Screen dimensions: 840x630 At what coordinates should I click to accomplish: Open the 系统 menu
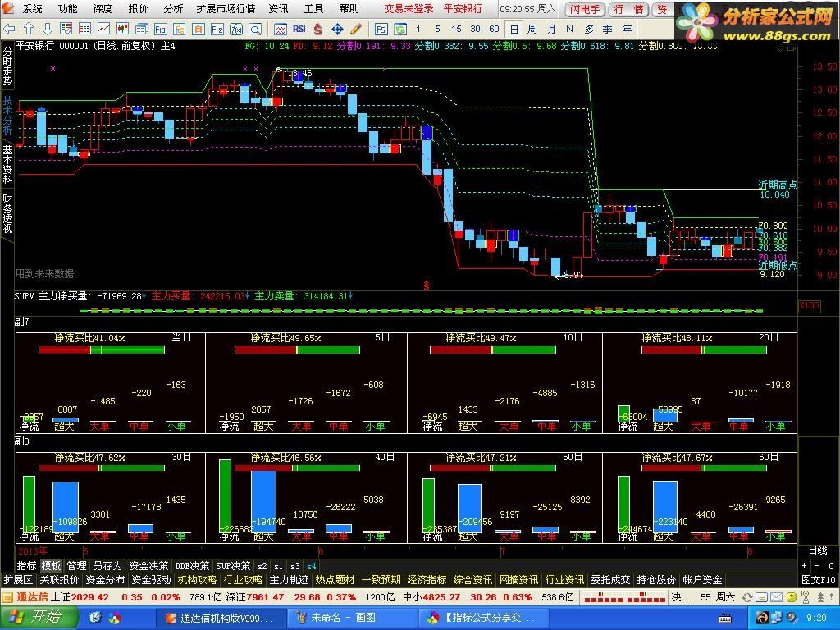tap(32, 8)
